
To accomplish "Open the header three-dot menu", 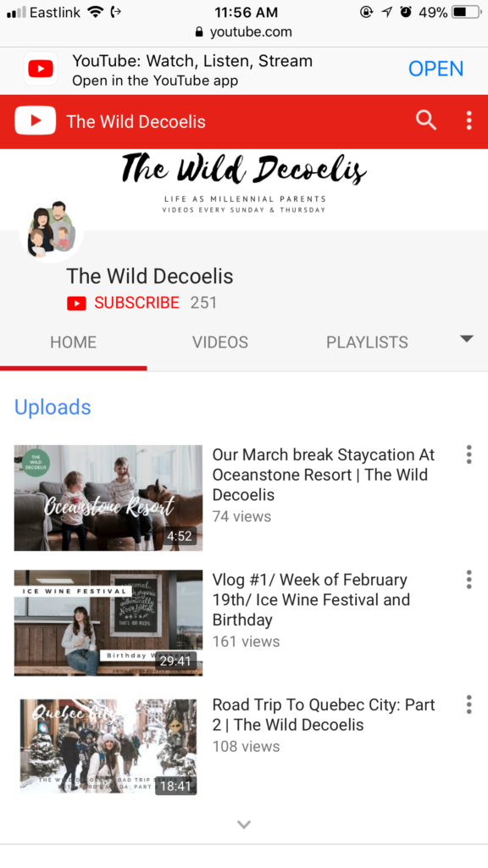I will (x=469, y=120).
